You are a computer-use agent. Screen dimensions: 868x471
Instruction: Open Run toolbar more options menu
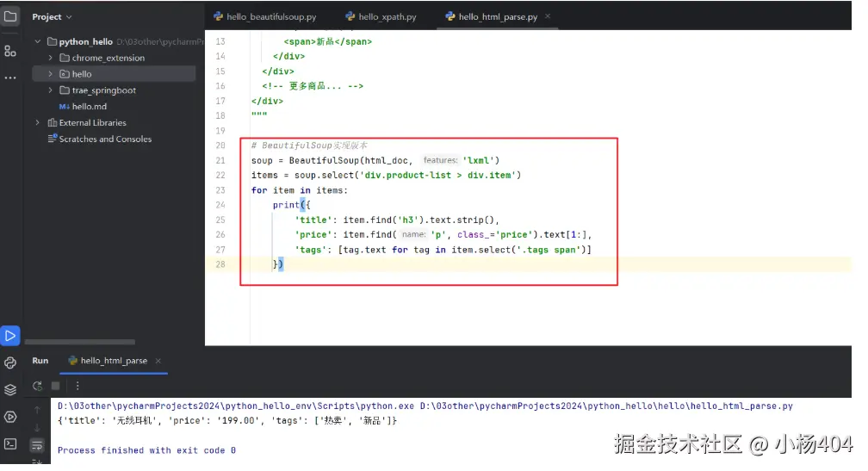tap(77, 386)
